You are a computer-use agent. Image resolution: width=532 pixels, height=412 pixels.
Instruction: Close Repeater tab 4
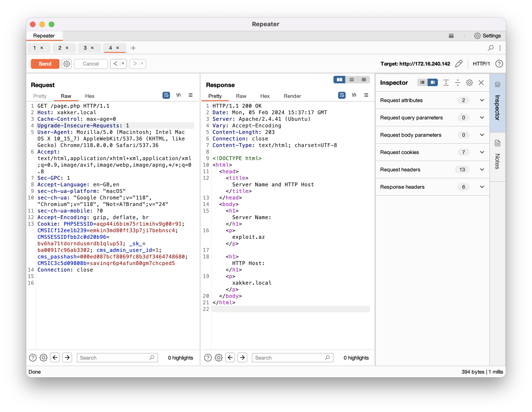click(x=118, y=48)
